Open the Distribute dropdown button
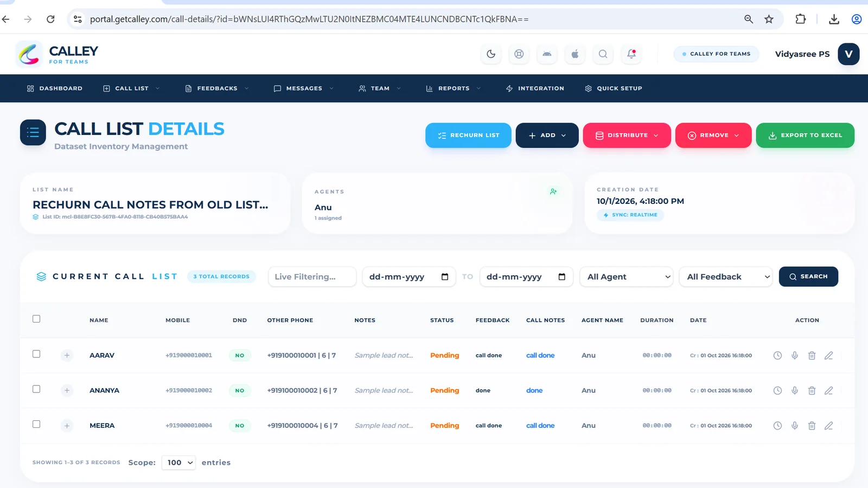 [x=627, y=135]
